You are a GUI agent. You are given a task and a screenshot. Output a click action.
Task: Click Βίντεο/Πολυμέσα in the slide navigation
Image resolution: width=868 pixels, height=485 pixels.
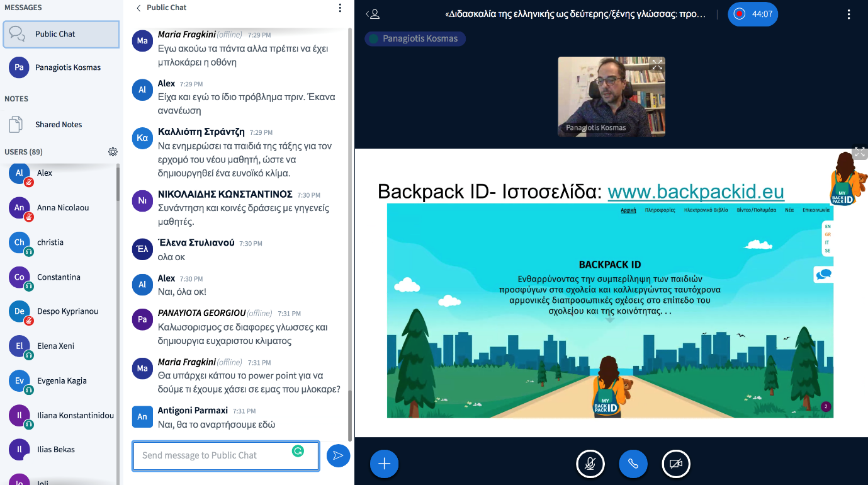click(757, 210)
